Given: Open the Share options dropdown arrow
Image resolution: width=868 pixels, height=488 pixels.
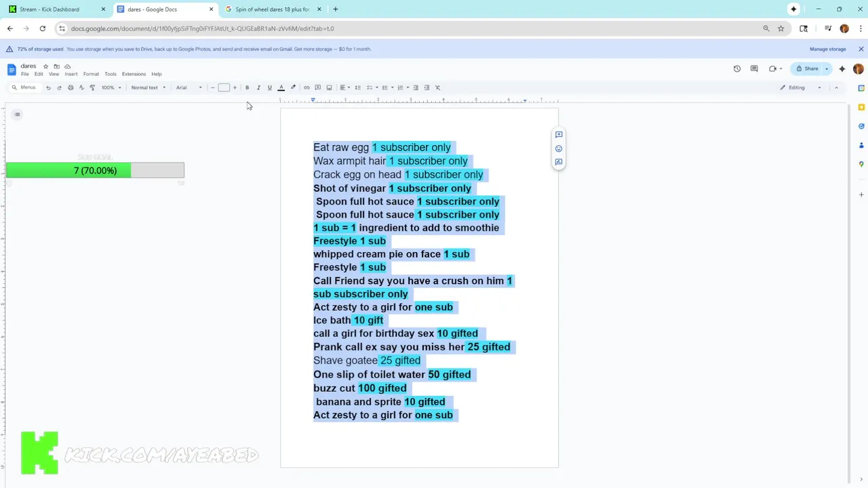Looking at the screenshot, I should (x=826, y=68).
